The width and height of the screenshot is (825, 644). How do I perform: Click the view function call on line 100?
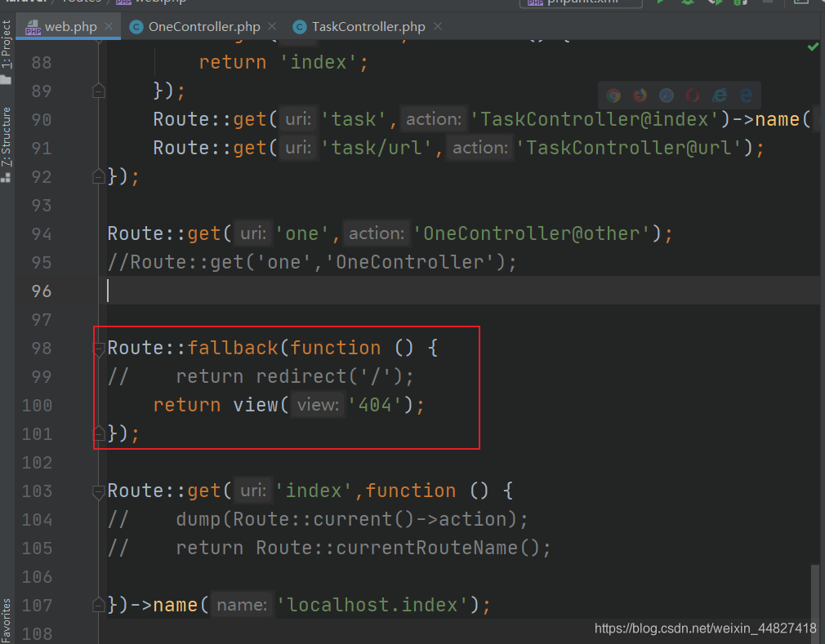[x=255, y=405]
